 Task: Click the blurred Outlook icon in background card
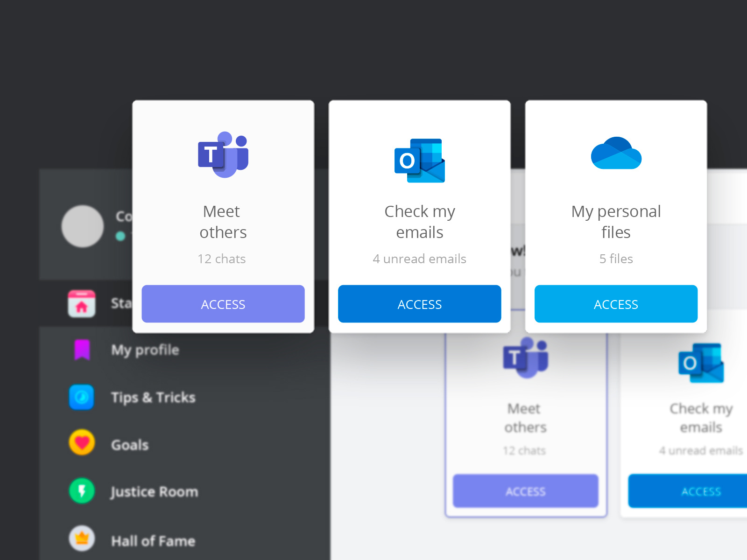coord(701,363)
